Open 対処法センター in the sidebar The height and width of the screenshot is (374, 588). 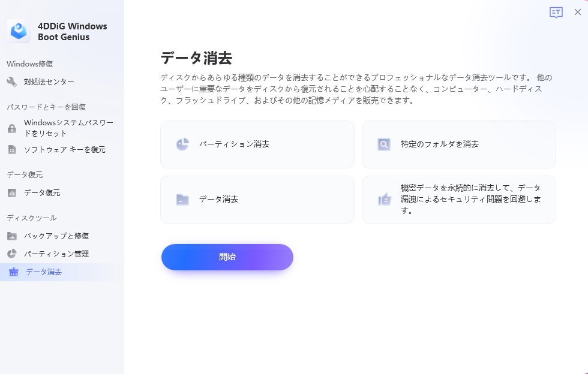coord(49,82)
